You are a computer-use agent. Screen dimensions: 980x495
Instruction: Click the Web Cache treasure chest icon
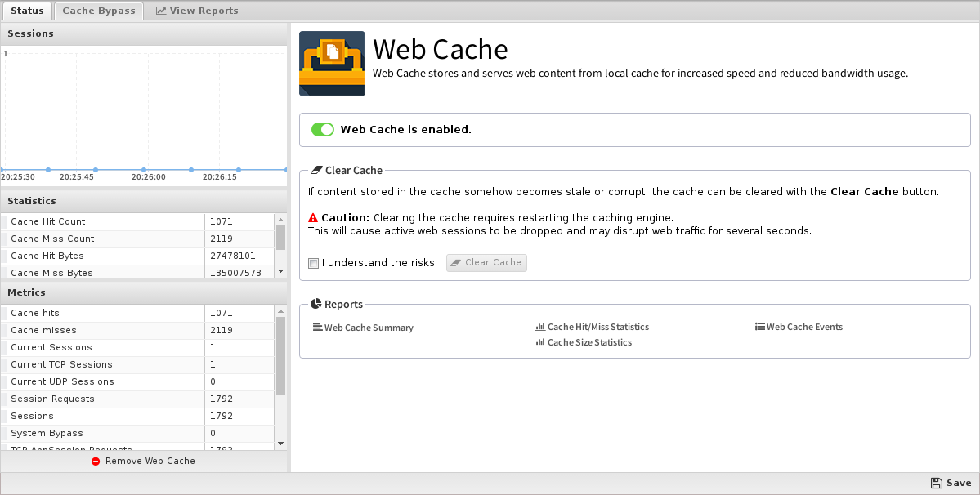point(332,64)
